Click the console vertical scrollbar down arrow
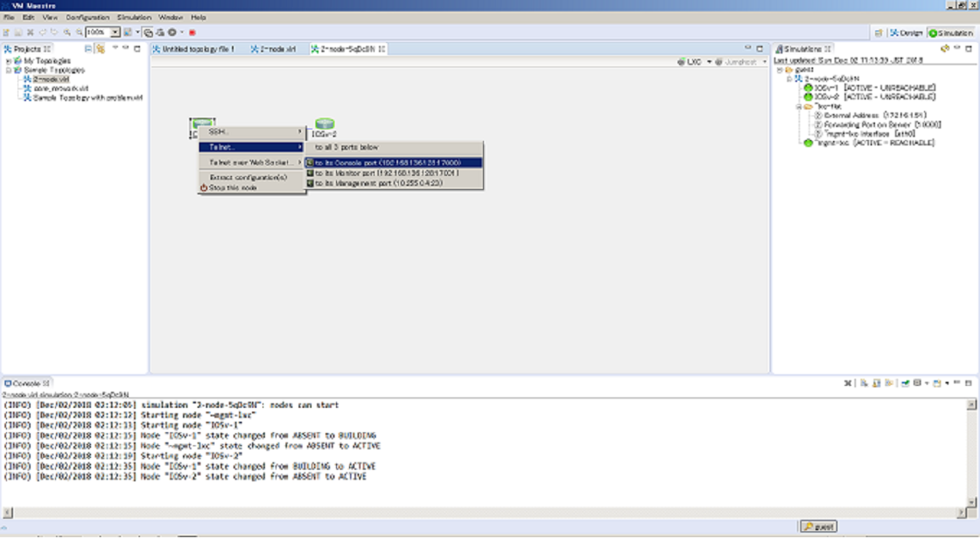 point(972,501)
